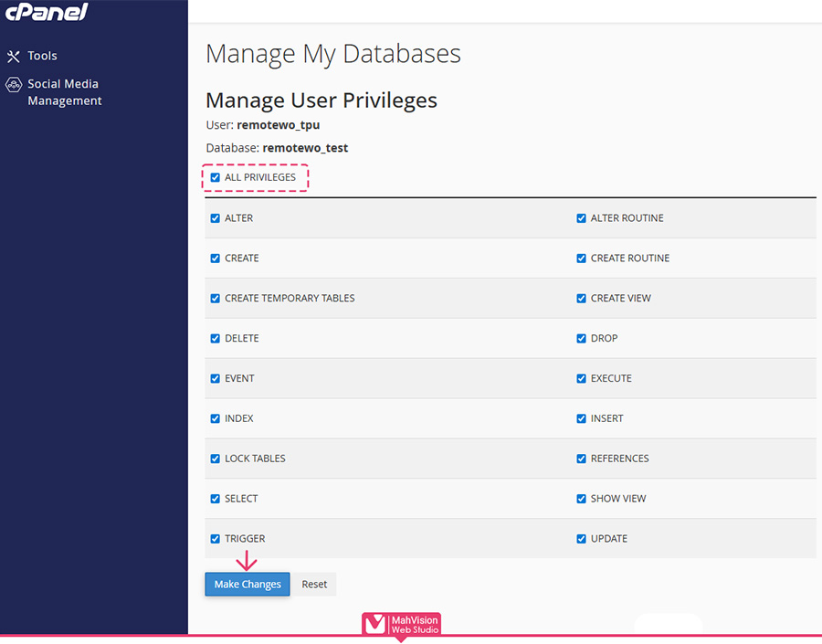This screenshot has width=822, height=644.
Task: Click the MahVision Web Studio logo
Action: (x=401, y=624)
